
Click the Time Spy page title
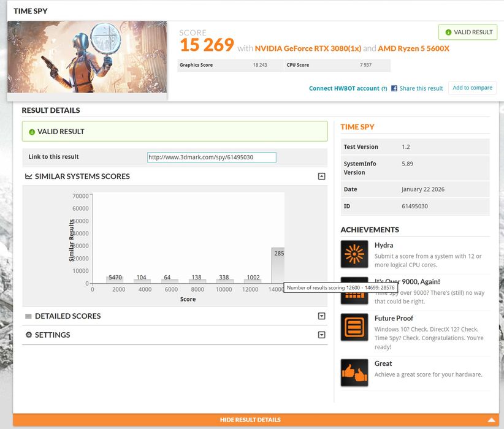click(31, 11)
